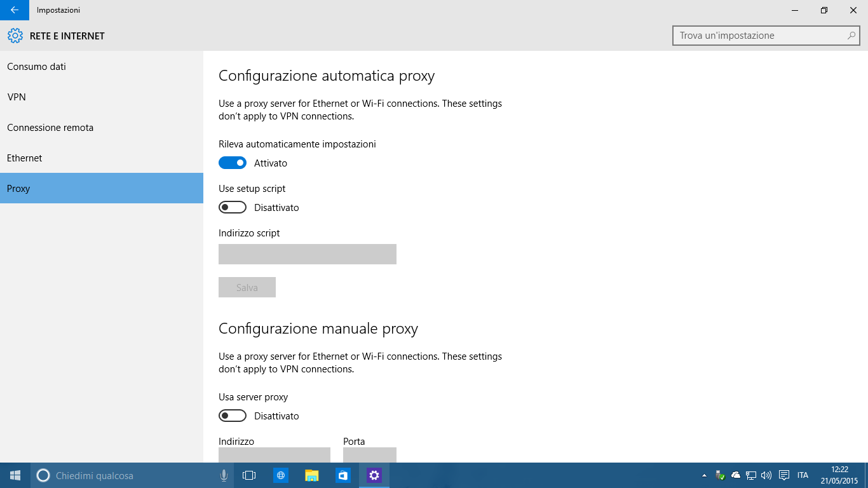Viewport: 868px width, 488px height.
Task: Click the Impostazioni window title
Action: coord(58,10)
